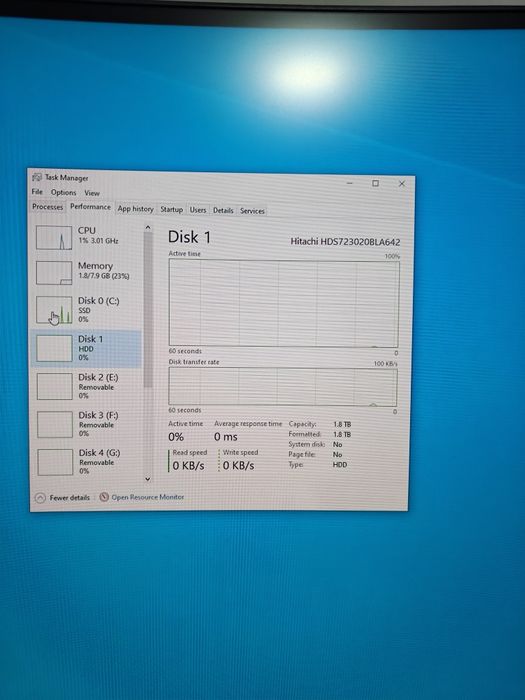
Task: Select the Disk 3 (F:) graph thumbnail
Action: click(x=55, y=425)
